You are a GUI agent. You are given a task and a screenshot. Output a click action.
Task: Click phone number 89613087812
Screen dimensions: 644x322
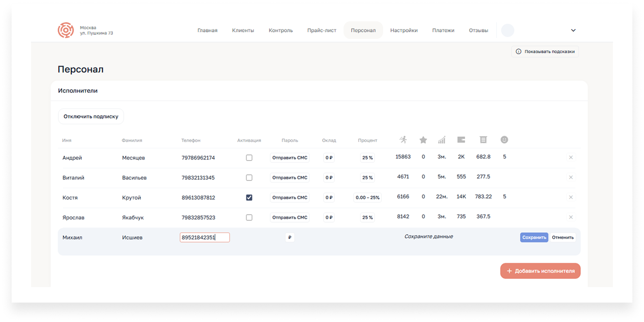[198, 198]
